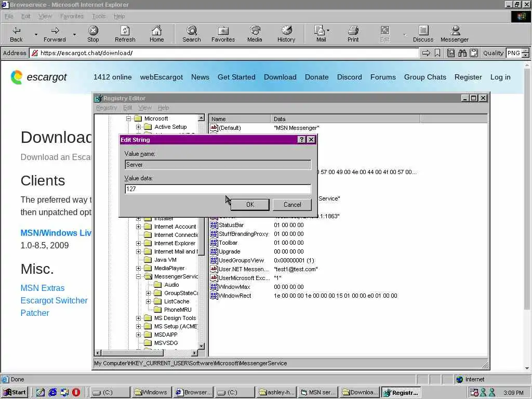This screenshot has height=399, width=532.
Task: Open Internet Explorer's Favorites menu
Action: 72,16
